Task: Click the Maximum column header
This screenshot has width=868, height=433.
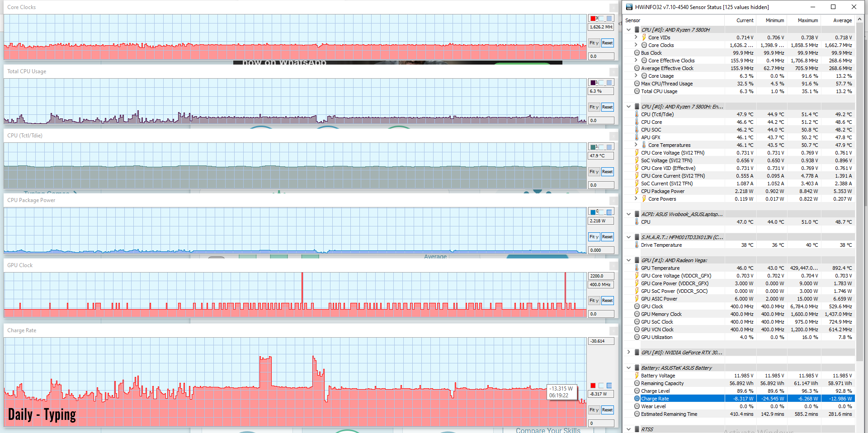Action: [x=807, y=20]
